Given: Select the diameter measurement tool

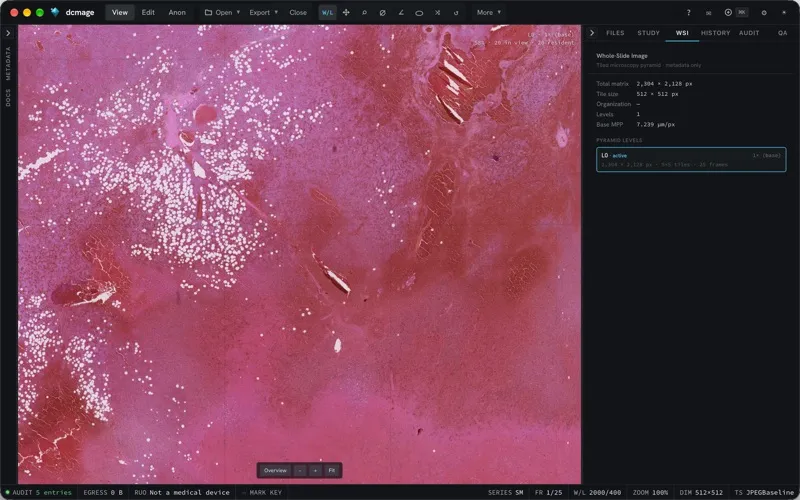Looking at the screenshot, I should coord(382,13).
